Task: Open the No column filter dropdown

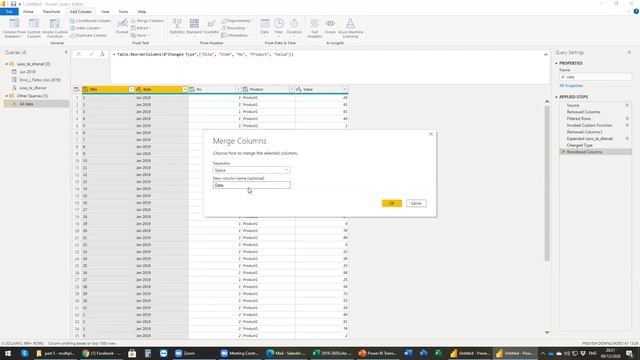Action: (238, 89)
